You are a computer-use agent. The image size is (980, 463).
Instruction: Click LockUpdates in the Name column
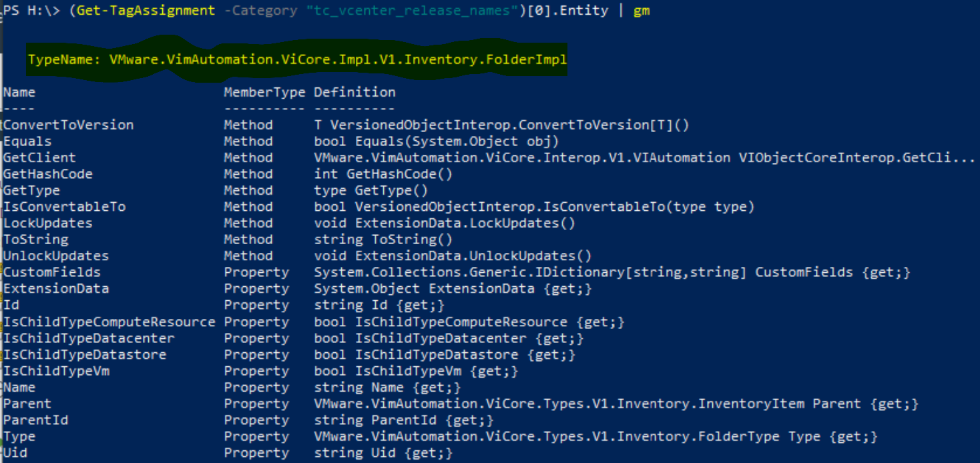click(48, 223)
